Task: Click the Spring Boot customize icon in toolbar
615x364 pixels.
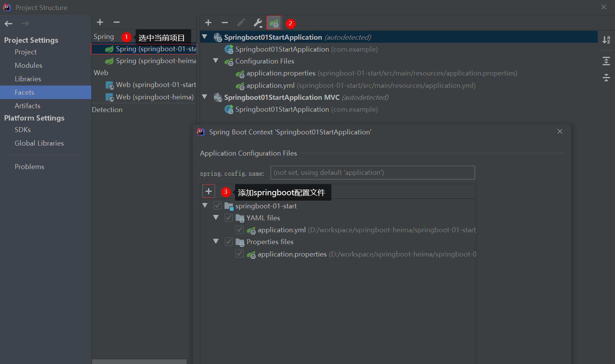Action: tap(274, 23)
